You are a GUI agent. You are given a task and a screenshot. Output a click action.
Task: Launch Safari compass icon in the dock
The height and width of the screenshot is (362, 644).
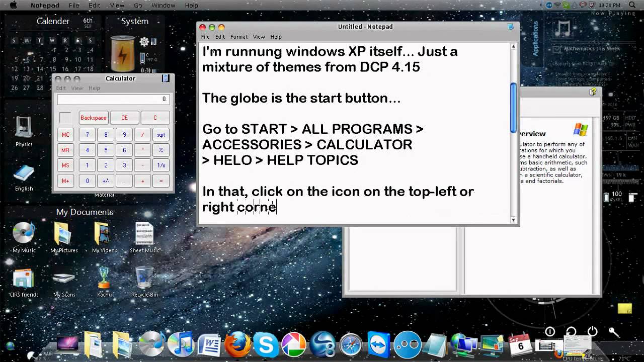click(x=351, y=345)
